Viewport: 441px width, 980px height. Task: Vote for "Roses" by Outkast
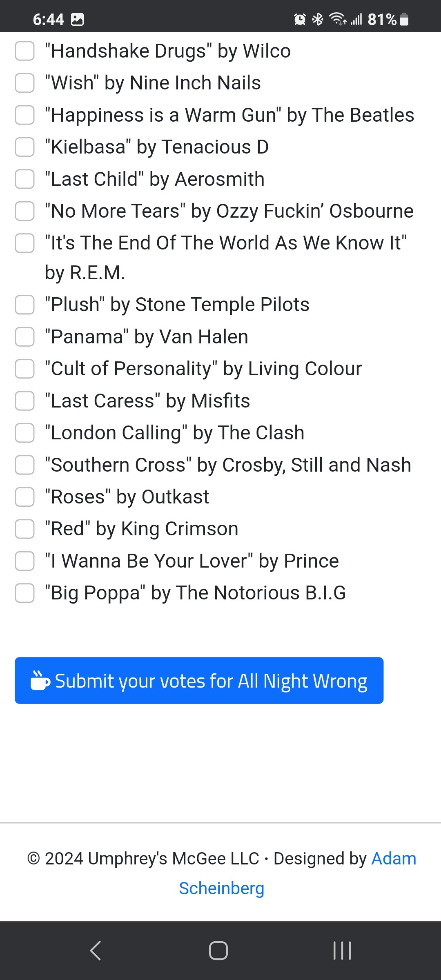(x=24, y=497)
